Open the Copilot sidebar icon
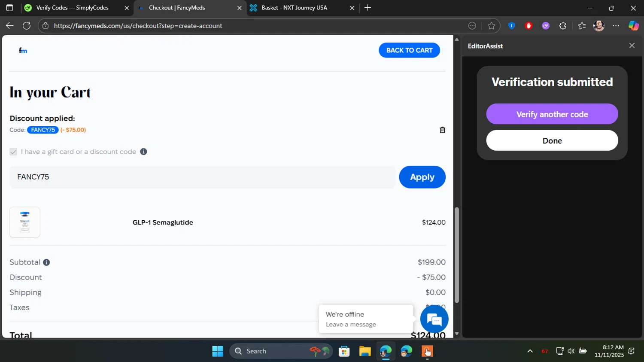This screenshot has width=644, height=362. click(634, 26)
